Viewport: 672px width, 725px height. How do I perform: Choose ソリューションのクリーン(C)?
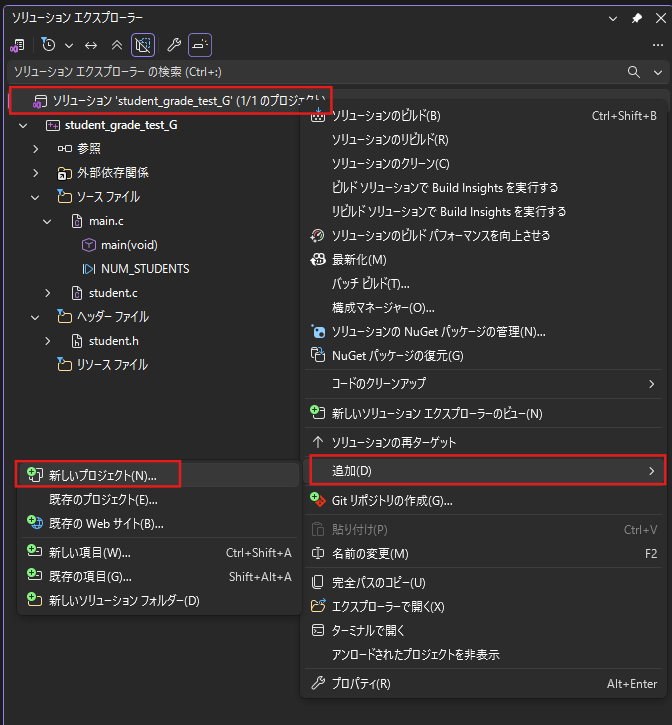click(x=484, y=164)
